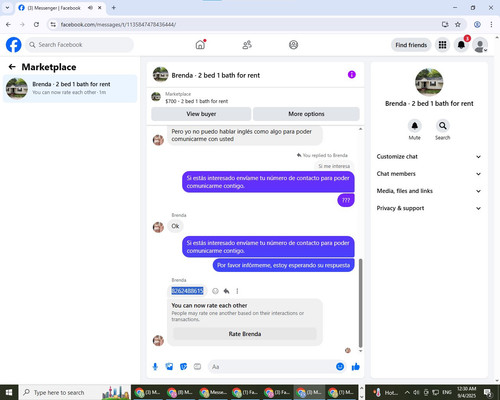Image resolution: width=500 pixels, height=400 pixels.
Task: Expand the Customize chat section
Action: pos(429,157)
